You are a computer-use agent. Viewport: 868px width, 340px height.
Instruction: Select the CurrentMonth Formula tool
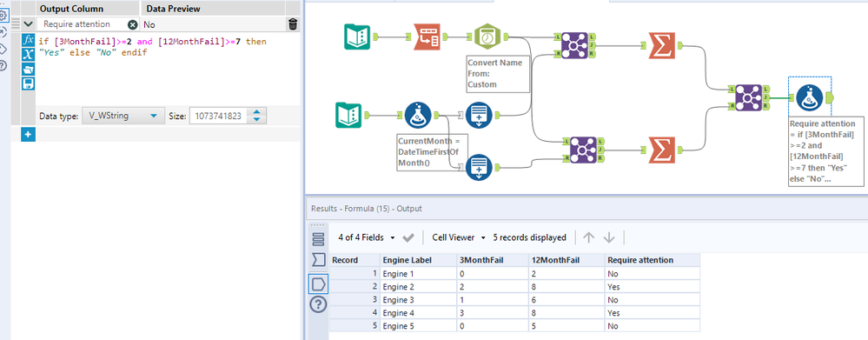click(x=419, y=115)
